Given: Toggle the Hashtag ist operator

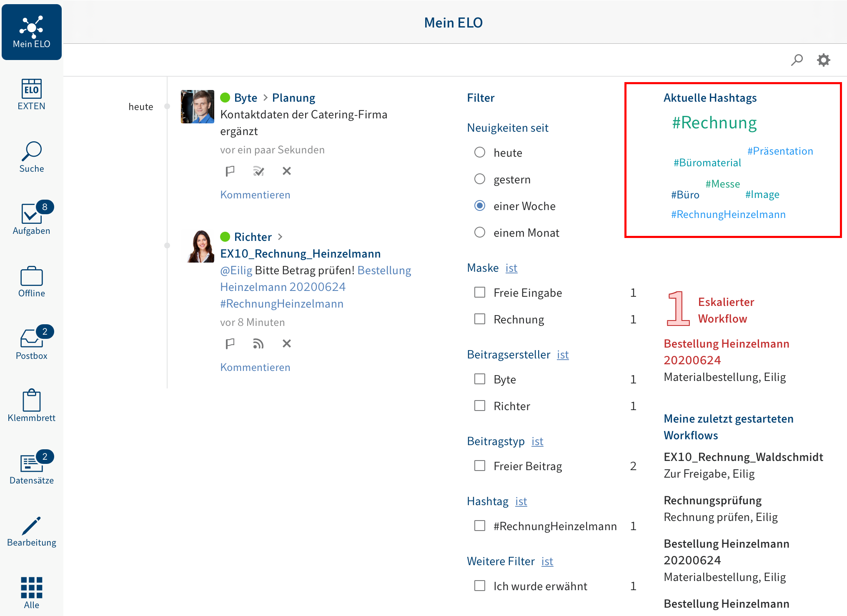Looking at the screenshot, I should pos(521,501).
